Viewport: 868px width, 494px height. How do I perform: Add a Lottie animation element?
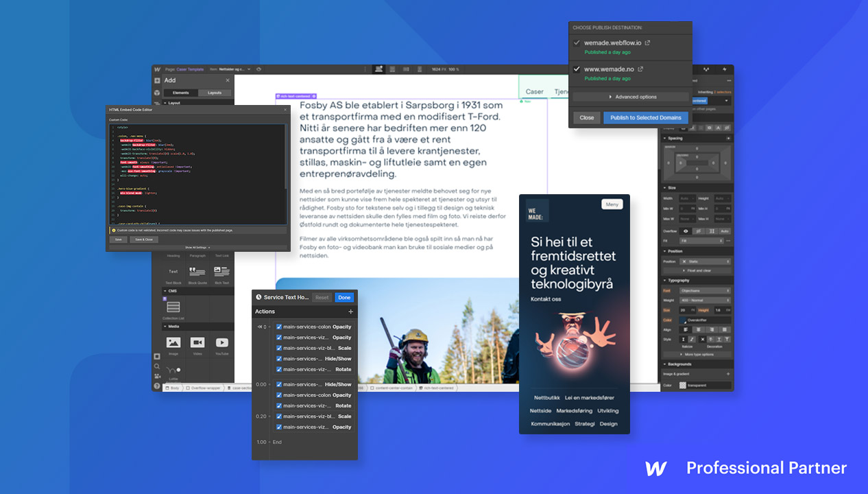pyautogui.click(x=173, y=373)
